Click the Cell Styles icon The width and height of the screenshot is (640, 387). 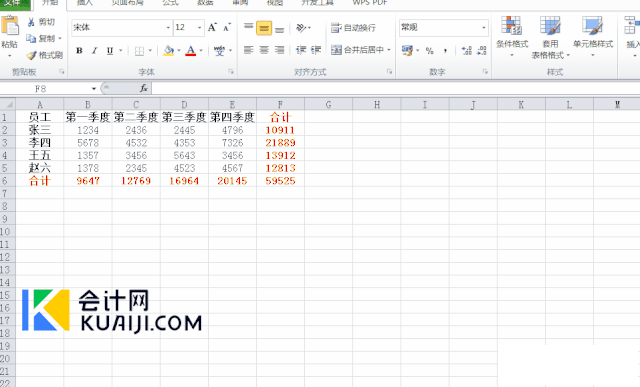[x=592, y=26]
